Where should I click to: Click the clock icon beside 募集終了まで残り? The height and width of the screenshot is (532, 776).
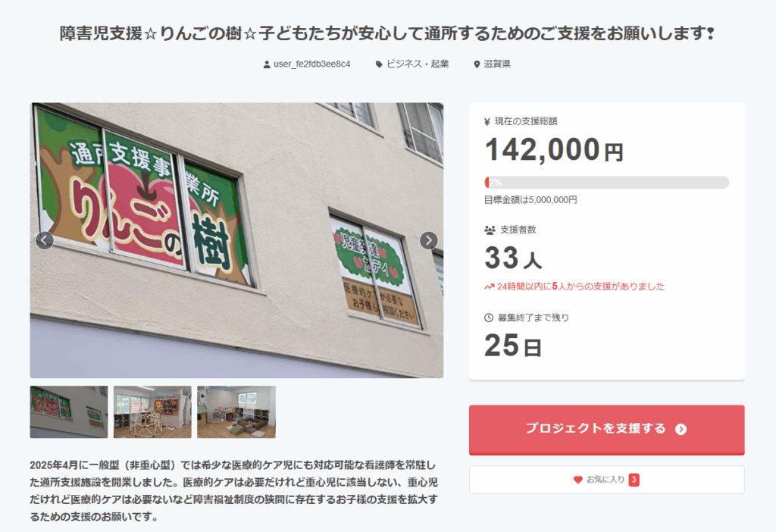pyautogui.click(x=489, y=318)
